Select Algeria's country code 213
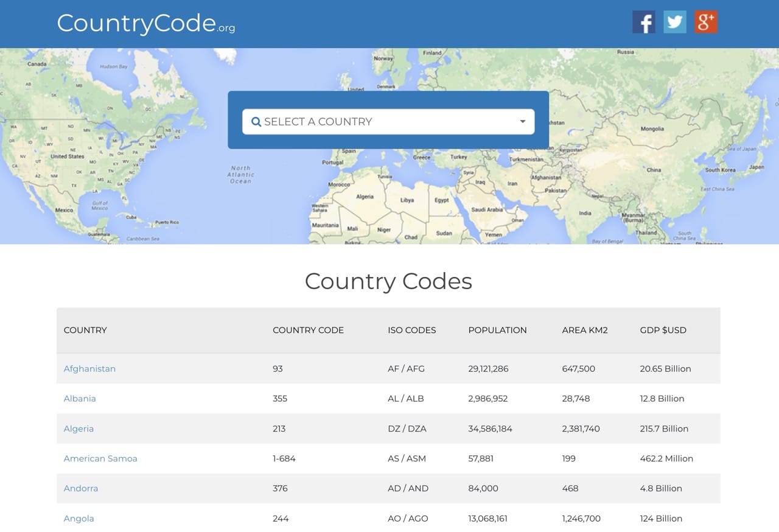 coord(279,429)
